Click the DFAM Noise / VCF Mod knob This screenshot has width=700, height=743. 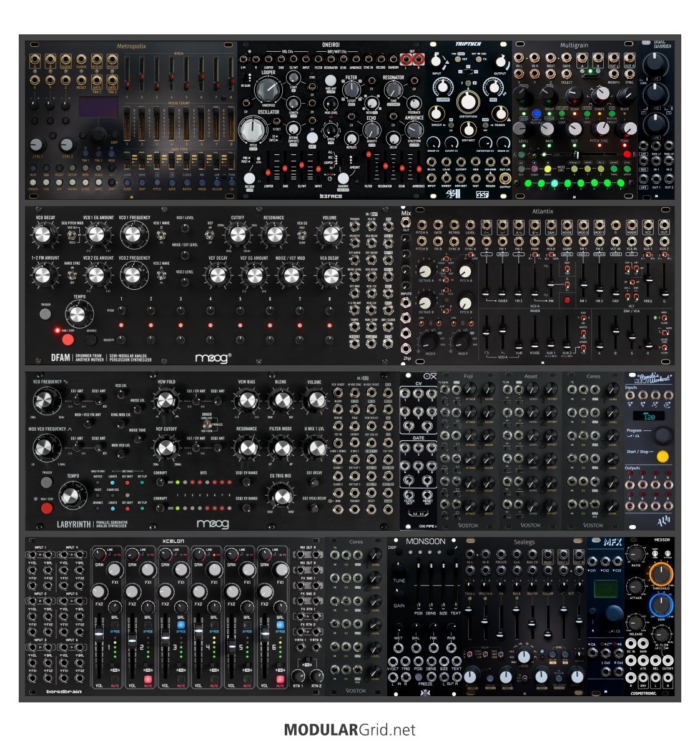pos(291,275)
